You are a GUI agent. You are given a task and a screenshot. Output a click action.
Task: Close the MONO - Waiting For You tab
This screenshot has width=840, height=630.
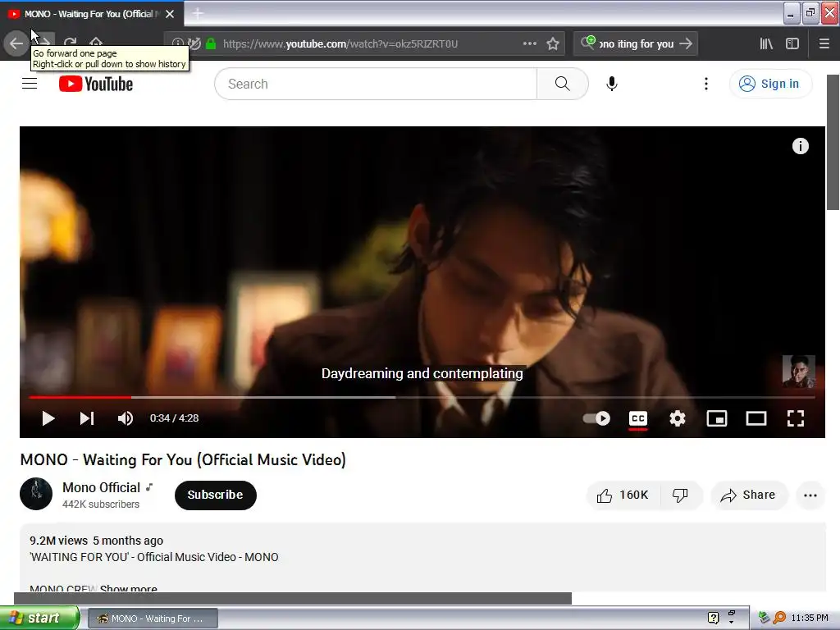170,14
